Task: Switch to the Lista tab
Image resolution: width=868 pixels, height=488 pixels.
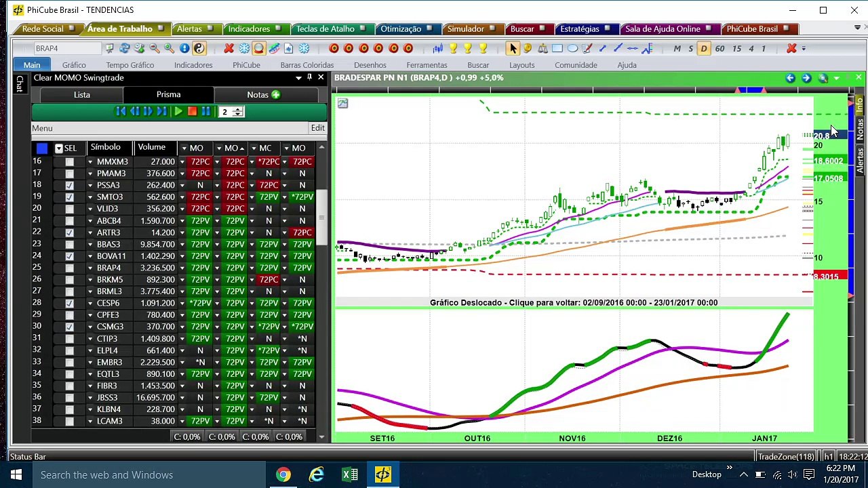Action: point(81,95)
